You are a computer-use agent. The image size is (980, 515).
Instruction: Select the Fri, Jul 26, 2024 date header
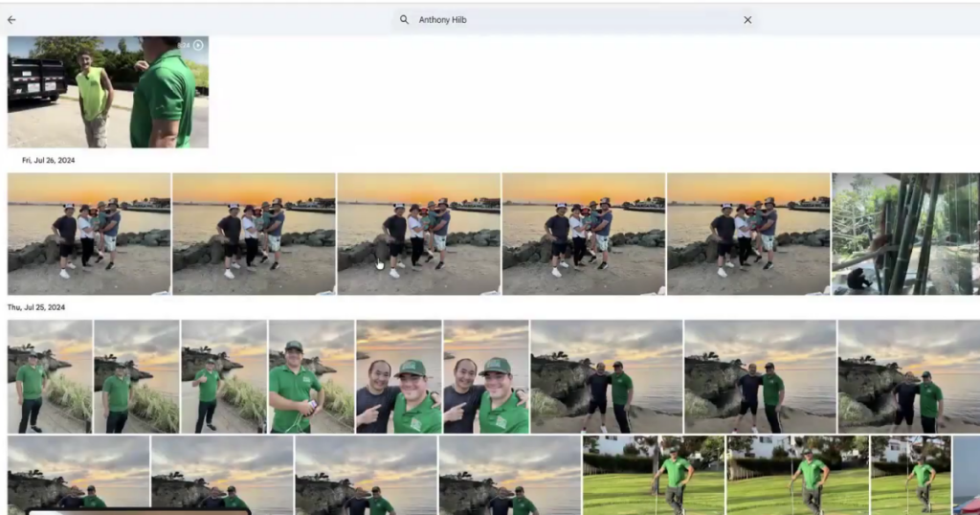click(x=49, y=161)
